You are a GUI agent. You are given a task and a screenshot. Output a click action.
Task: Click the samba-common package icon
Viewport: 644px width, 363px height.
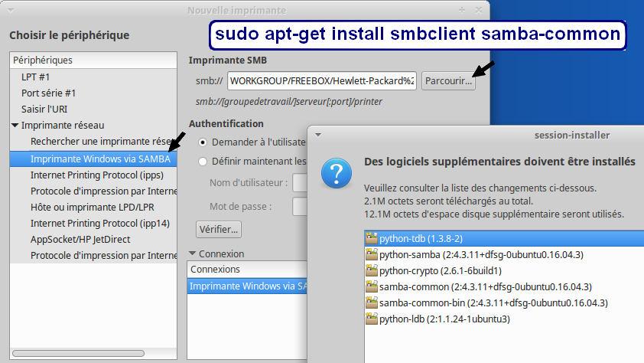(x=372, y=287)
